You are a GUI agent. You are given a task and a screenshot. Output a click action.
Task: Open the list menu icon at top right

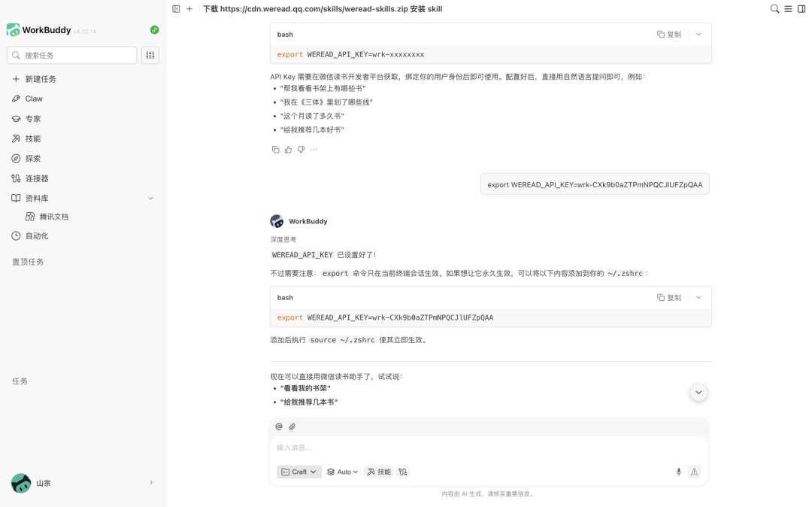(x=788, y=9)
